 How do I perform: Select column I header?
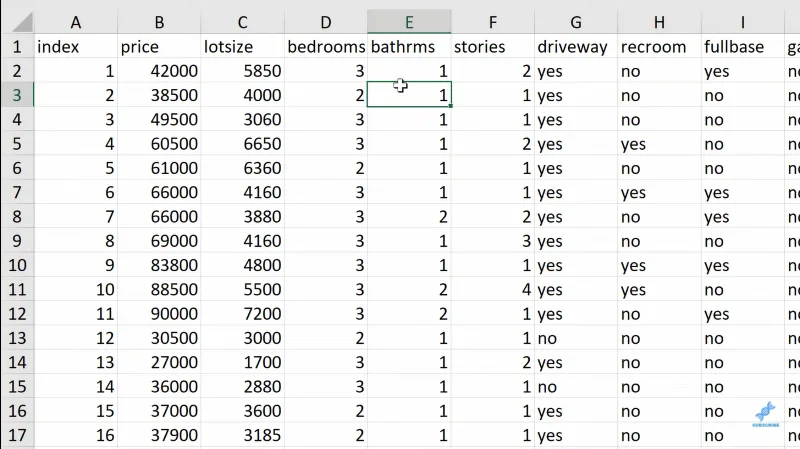(742, 22)
